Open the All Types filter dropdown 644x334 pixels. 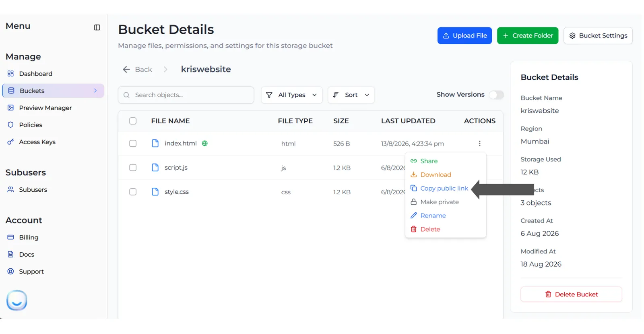point(292,95)
